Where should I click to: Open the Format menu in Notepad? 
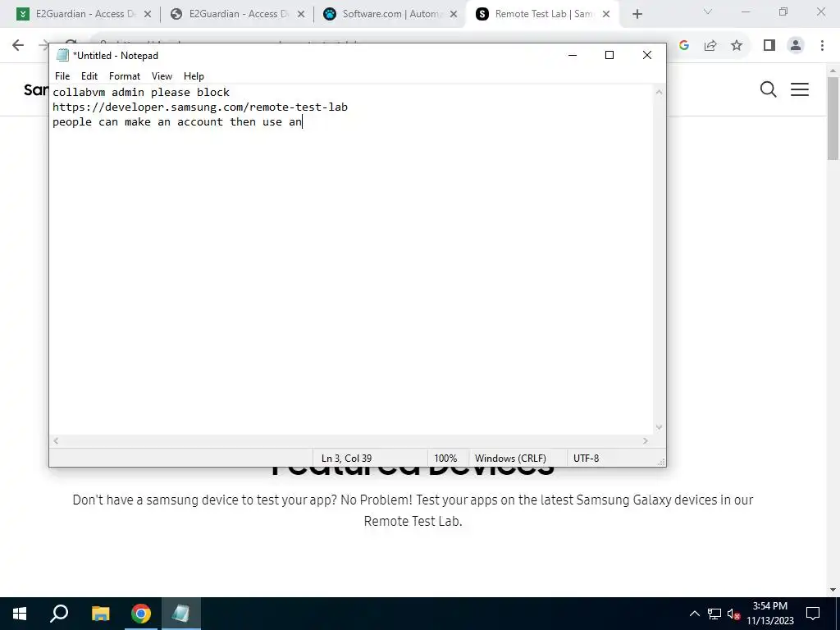tap(125, 76)
